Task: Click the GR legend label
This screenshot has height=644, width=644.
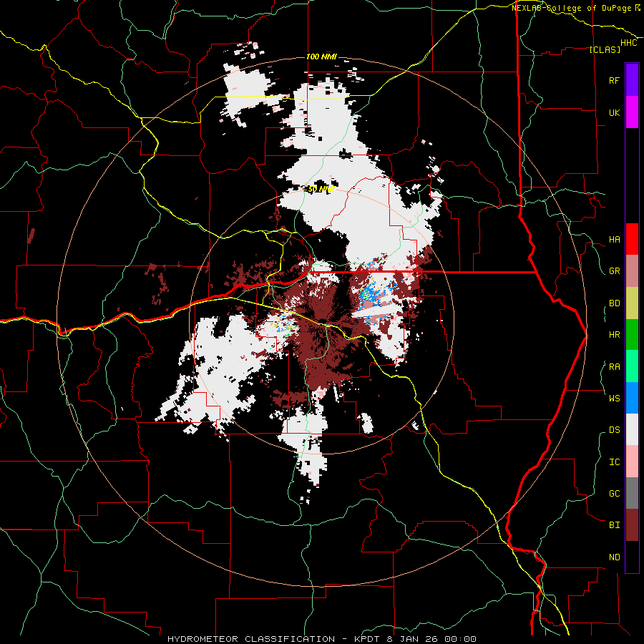Action: [x=614, y=271]
